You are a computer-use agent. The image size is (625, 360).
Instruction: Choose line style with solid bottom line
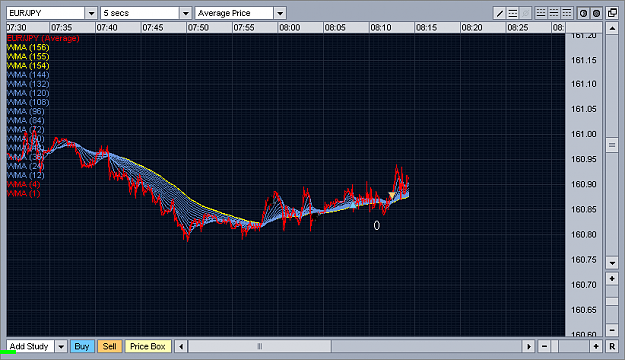click(540, 13)
